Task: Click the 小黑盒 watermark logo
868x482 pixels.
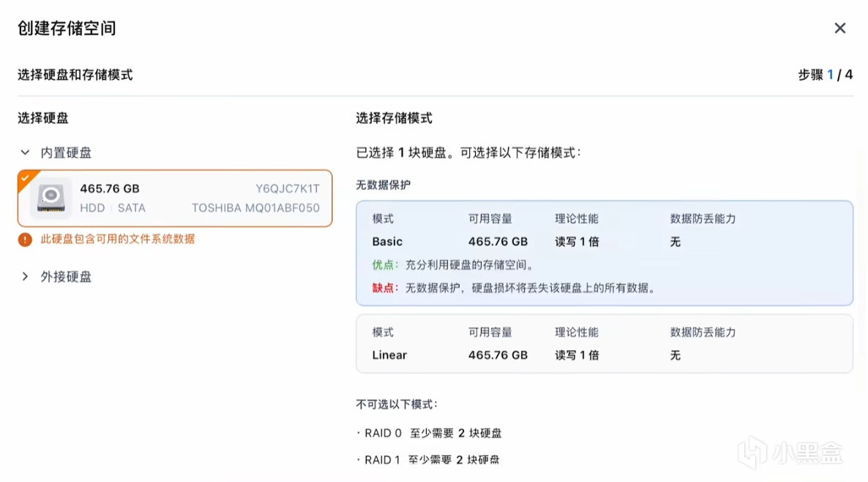Action: tap(789, 452)
